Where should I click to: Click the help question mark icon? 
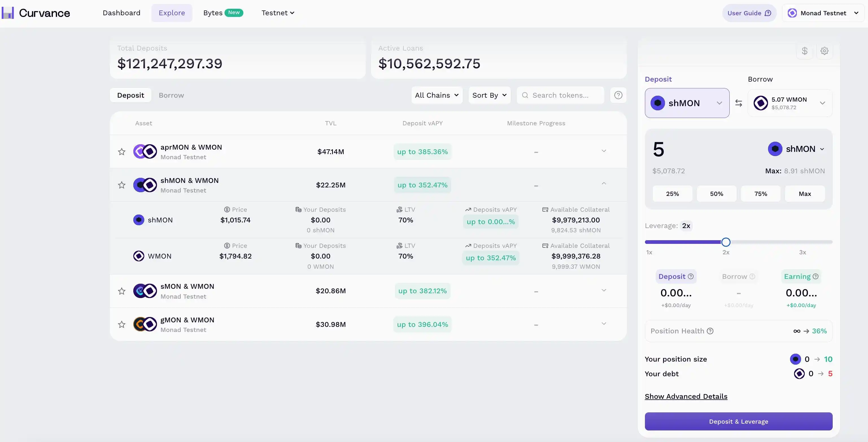[618, 95]
